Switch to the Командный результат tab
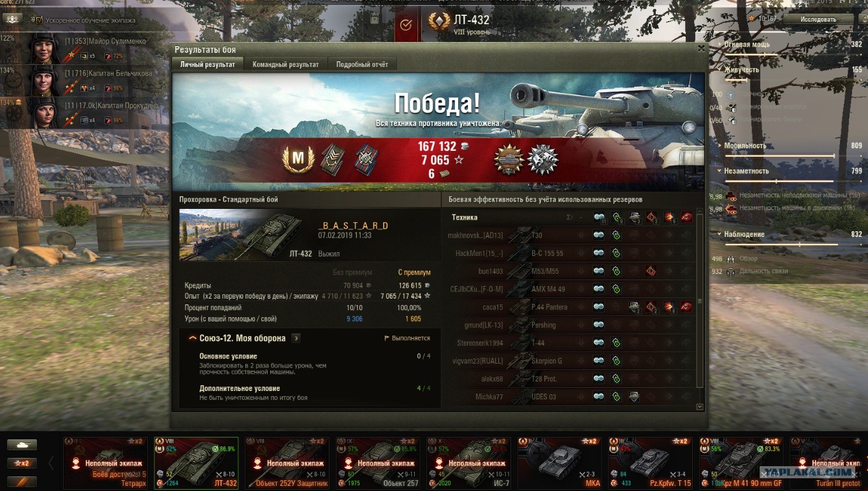Image resolution: width=868 pixels, height=491 pixels. pyautogui.click(x=286, y=64)
